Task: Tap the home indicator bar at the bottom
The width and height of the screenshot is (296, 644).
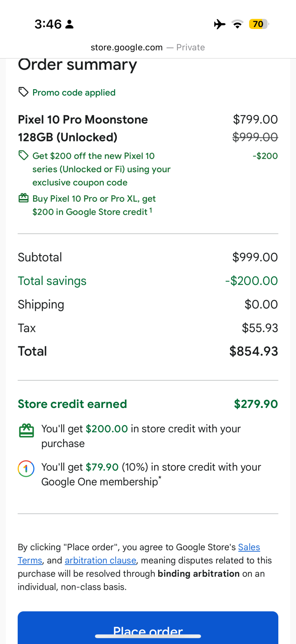Action: (148, 636)
